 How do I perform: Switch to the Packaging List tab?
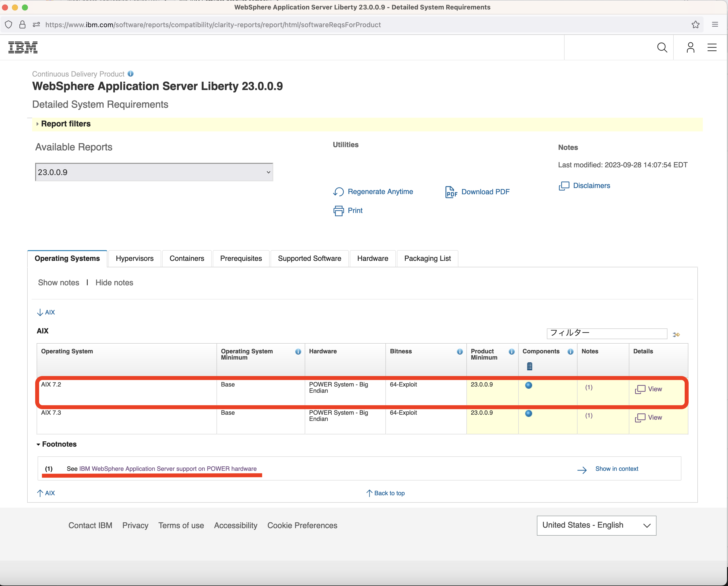coord(428,258)
